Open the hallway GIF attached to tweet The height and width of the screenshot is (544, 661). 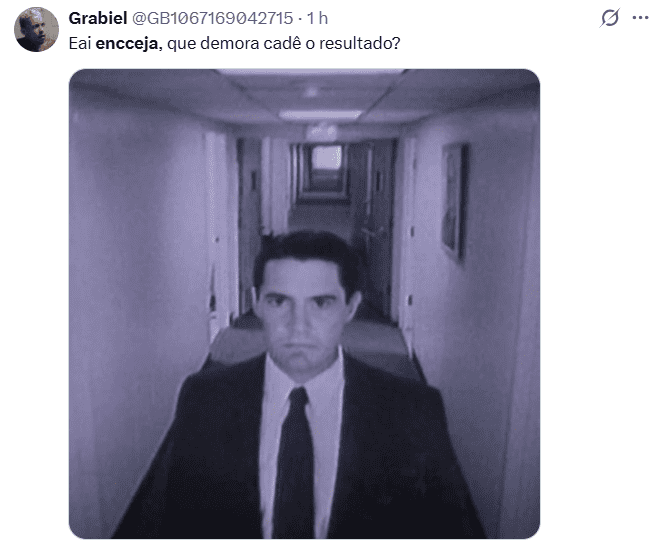304,304
